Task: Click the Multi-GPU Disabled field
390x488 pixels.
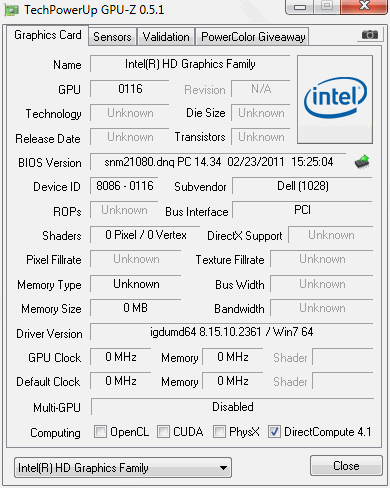Action: [232, 407]
